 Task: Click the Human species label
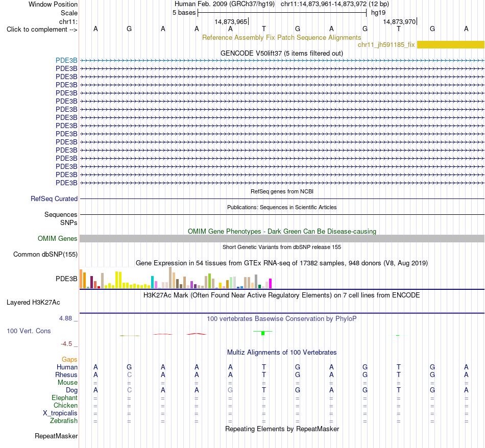[x=67, y=367]
